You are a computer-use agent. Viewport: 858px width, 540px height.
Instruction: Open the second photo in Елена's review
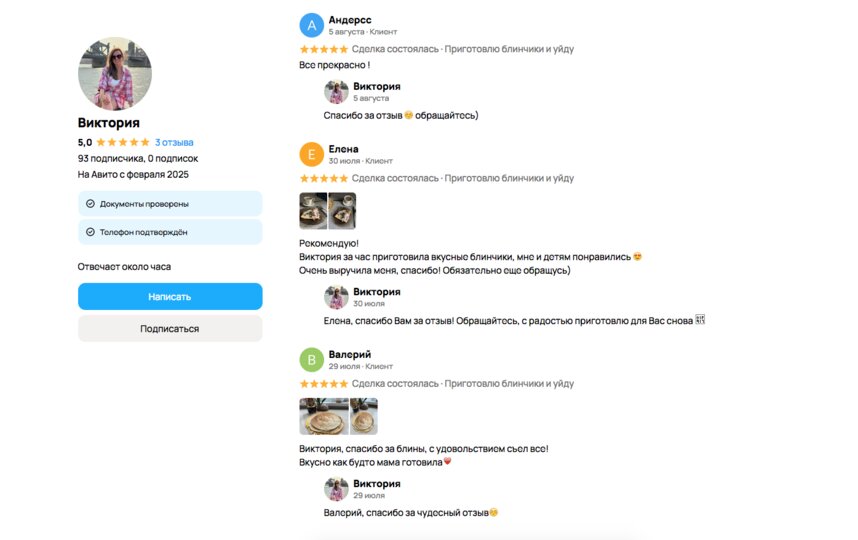(342, 211)
